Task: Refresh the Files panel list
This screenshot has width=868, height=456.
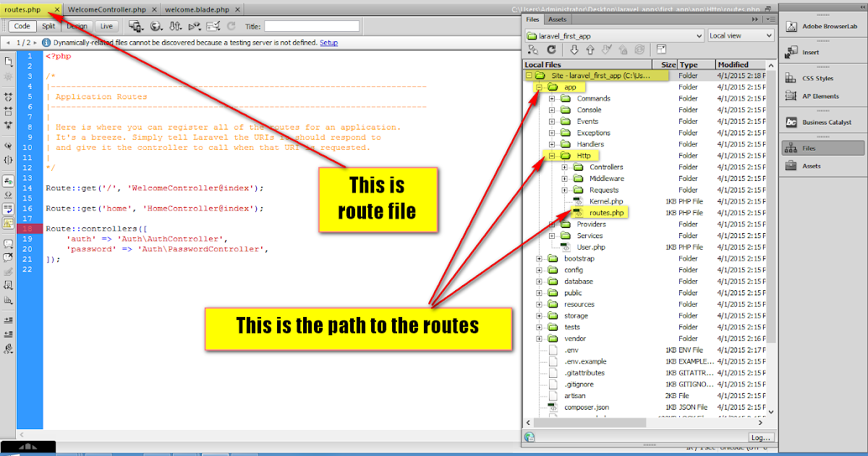Action: pos(552,49)
